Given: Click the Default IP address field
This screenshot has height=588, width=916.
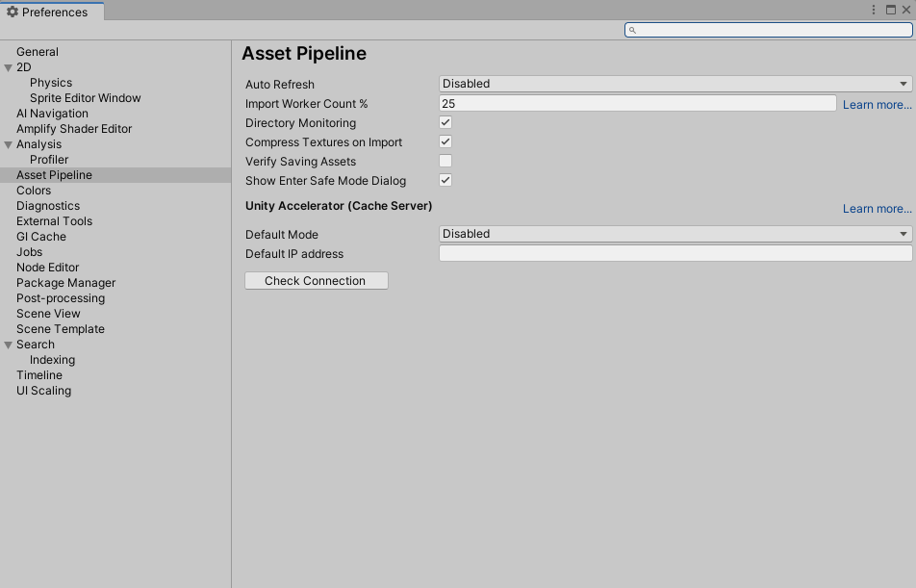Looking at the screenshot, I should coord(674,254).
